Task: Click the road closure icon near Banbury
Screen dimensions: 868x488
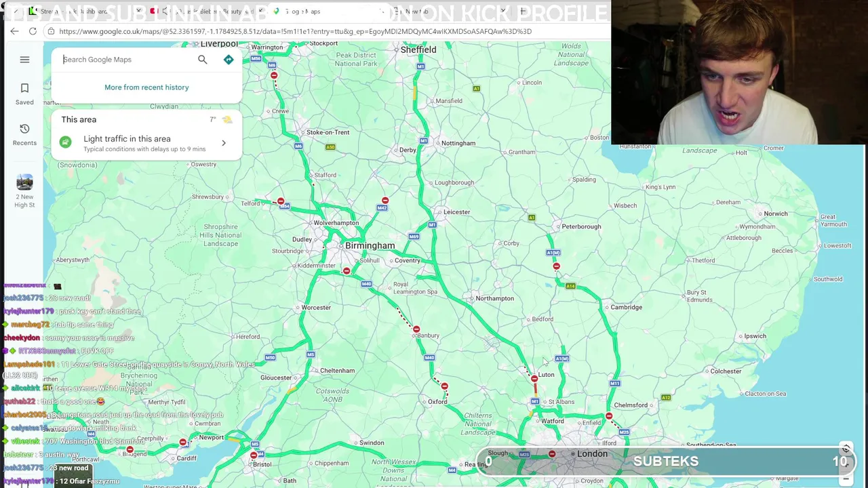Action: click(416, 329)
